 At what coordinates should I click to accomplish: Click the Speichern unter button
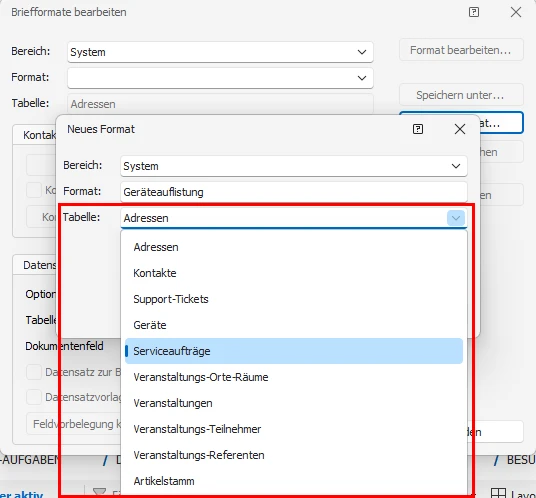pos(461,95)
